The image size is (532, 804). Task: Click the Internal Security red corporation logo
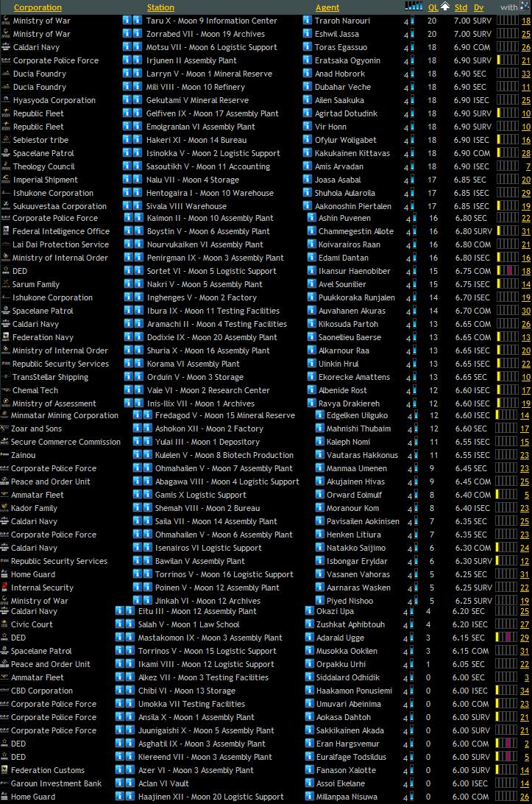click(x=4, y=587)
